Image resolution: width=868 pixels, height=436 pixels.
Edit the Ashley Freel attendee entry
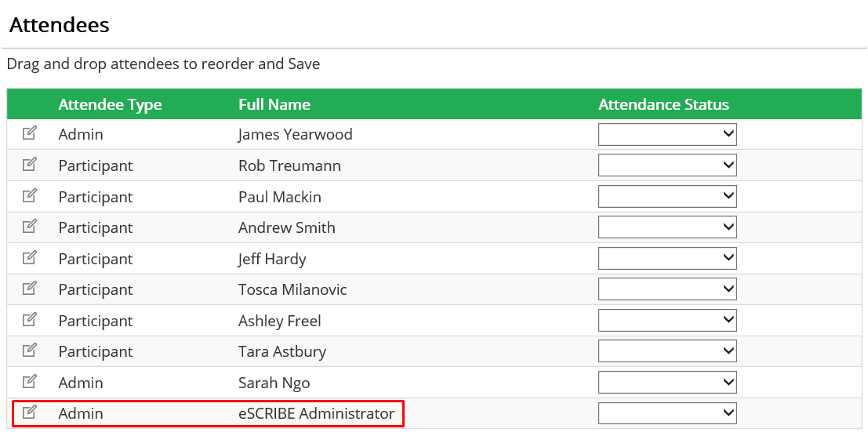pyautogui.click(x=29, y=319)
